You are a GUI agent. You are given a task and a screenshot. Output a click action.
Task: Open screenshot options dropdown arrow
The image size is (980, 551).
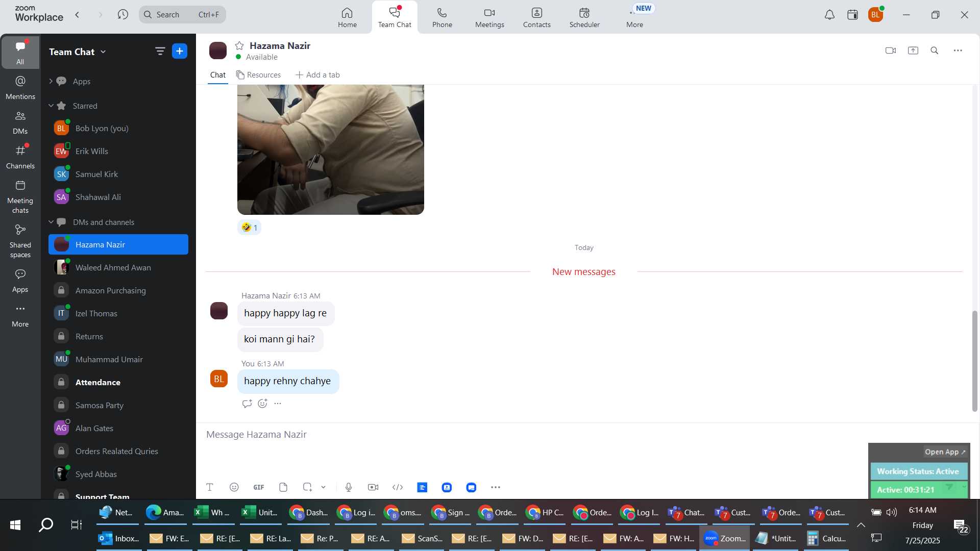point(323,487)
